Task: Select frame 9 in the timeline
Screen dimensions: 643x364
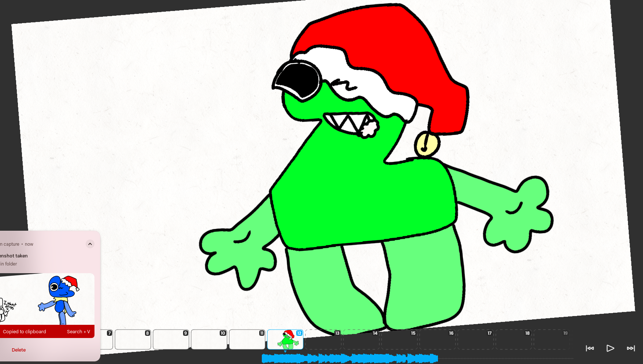Action: pyautogui.click(x=171, y=339)
